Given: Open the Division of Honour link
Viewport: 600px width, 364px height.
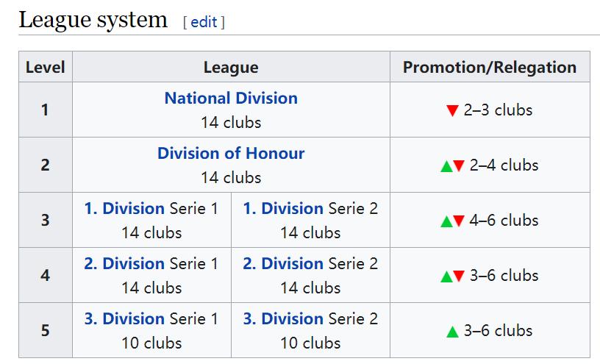Looking at the screenshot, I should point(231,153).
